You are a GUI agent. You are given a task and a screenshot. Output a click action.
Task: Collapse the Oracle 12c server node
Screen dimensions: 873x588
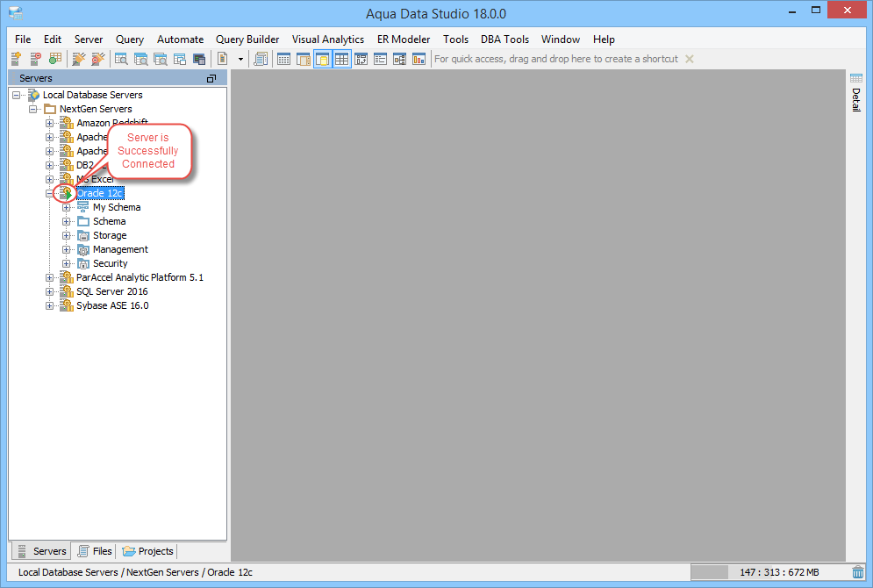pos(49,193)
